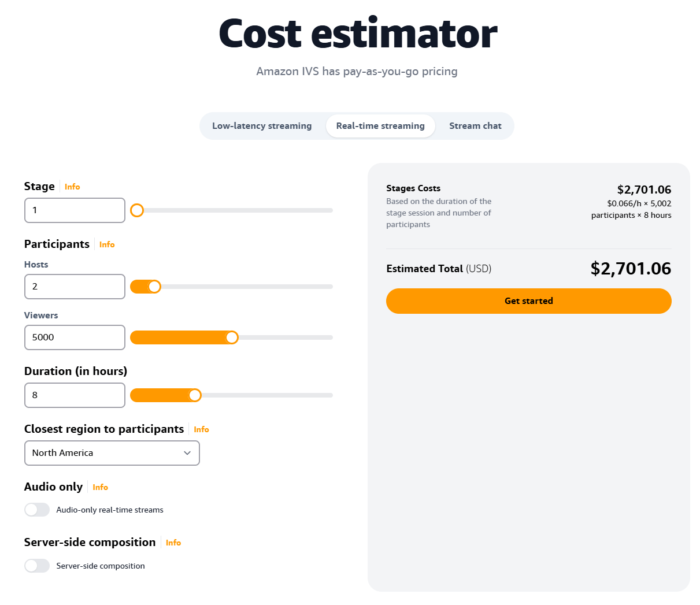Open Info for Server-side composition
The height and width of the screenshot is (605, 700).
(x=173, y=543)
